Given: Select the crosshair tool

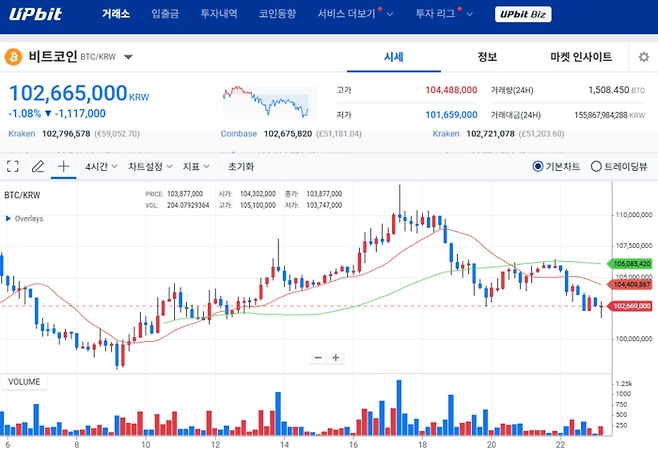Looking at the screenshot, I should point(63,167).
